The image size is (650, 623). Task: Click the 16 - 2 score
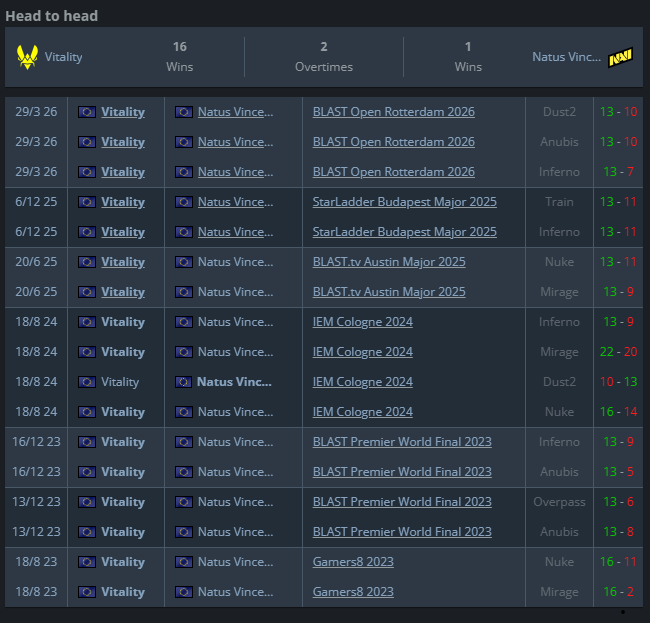point(618,592)
